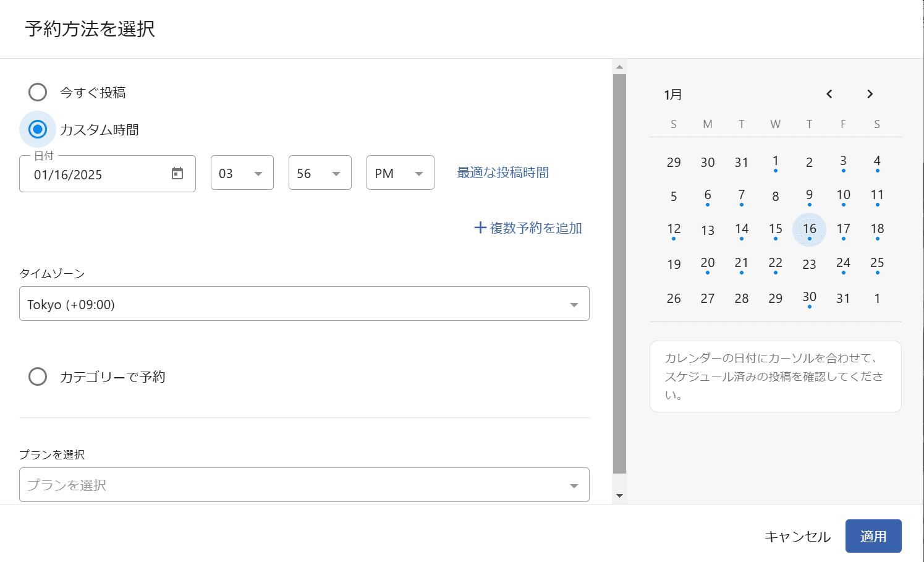Select January 24 in the calendar
The width and height of the screenshot is (924, 562).
tap(844, 264)
